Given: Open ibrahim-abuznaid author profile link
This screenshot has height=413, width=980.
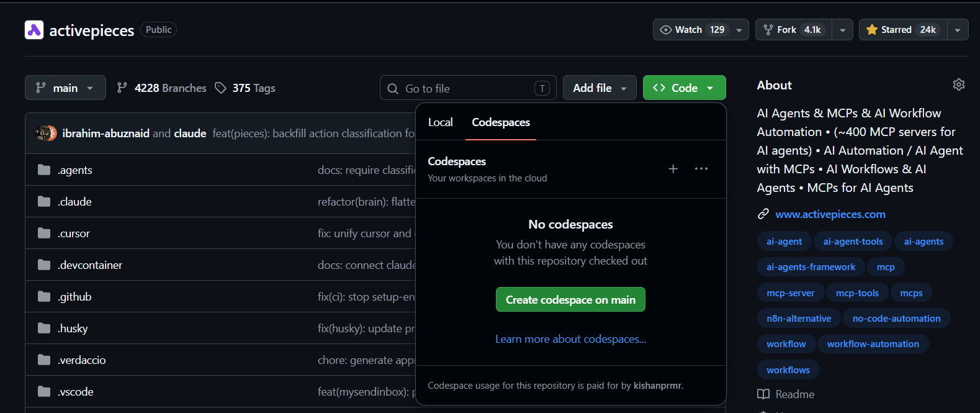Looking at the screenshot, I should click(106, 134).
